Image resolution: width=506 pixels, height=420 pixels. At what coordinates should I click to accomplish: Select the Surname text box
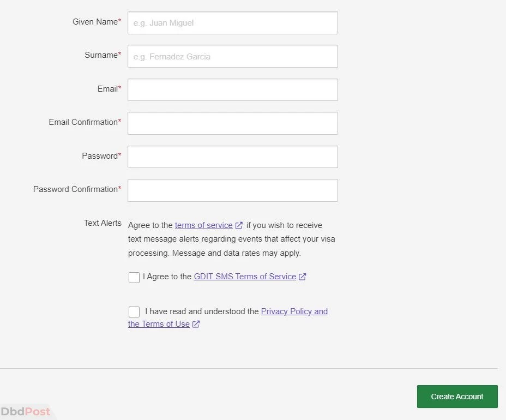233,56
